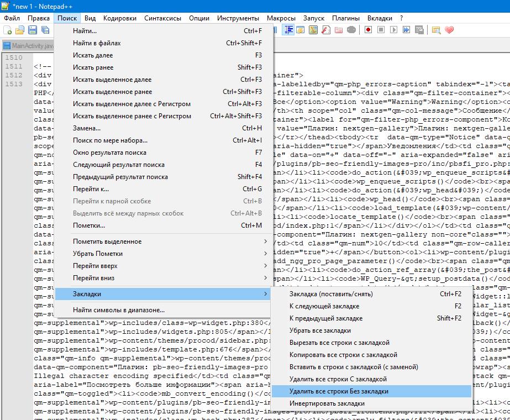510x420 pixels.
Task: Open the Плагины menu
Action: point(346,18)
